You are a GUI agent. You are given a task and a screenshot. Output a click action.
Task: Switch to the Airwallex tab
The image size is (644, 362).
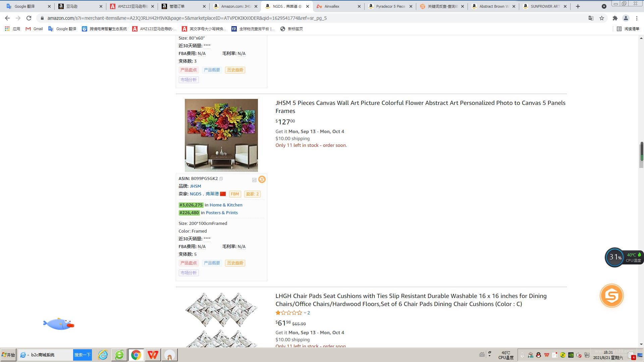click(x=338, y=6)
